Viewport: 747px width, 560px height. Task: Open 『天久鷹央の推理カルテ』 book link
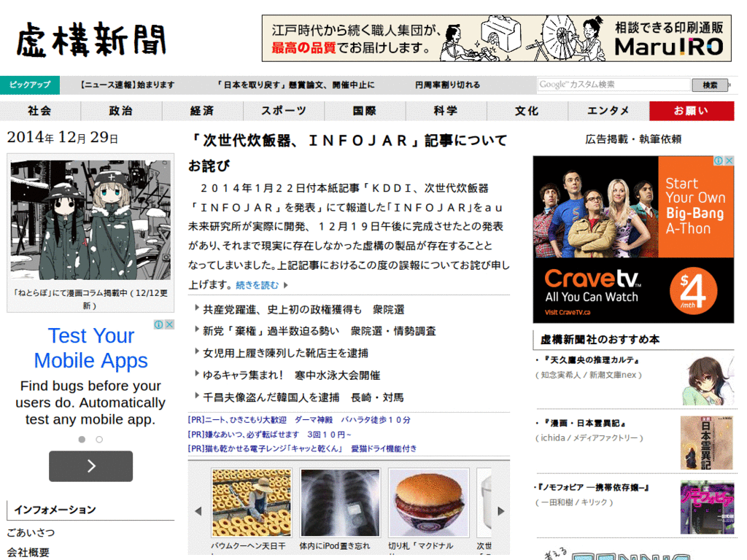591,360
